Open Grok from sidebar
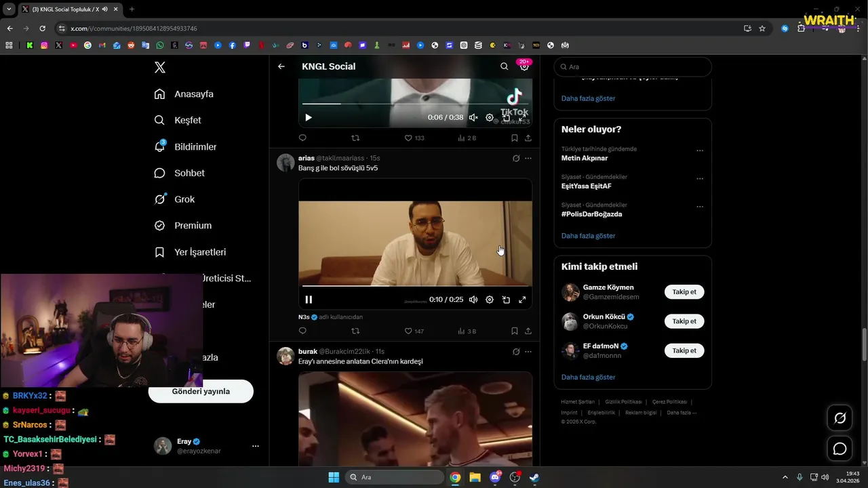The height and width of the screenshot is (488, 868). coord(174,199)
